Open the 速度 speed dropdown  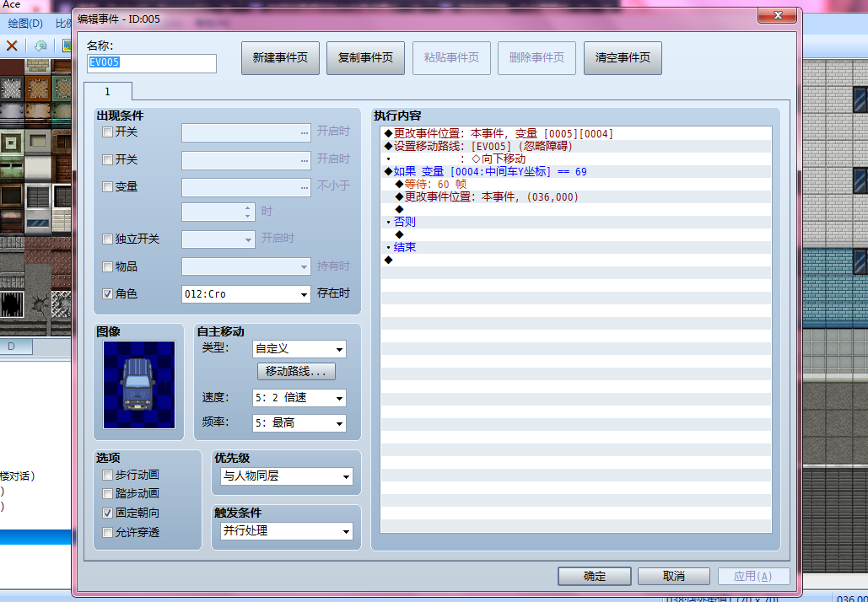tap(299, 398)
